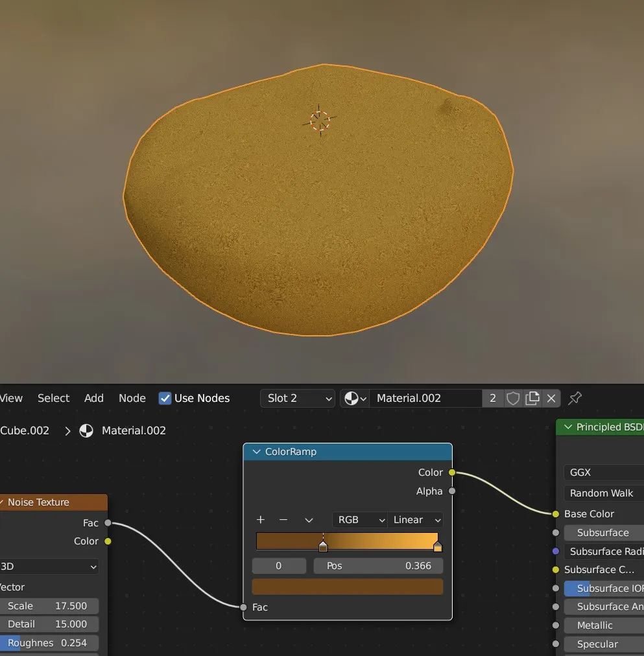Click the active stop index field 0
This screenshot has width=644, height=656.
click(x=279, y=566)
